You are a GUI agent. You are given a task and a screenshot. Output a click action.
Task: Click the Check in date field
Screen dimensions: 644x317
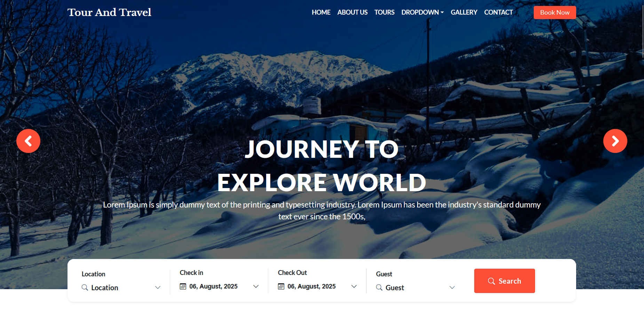pos(219,286)
